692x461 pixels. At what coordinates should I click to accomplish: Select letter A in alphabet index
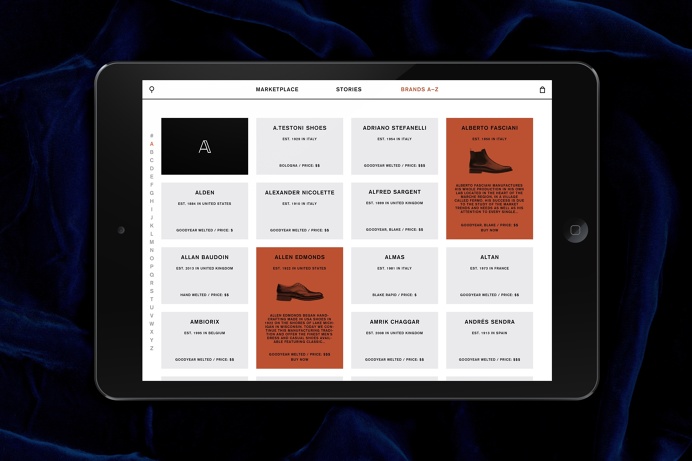tap(151, 144)
